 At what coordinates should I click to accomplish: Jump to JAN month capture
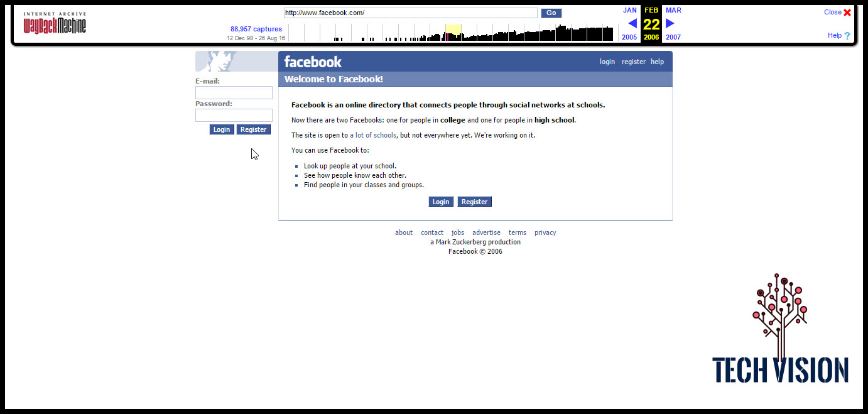coord(630,10)
